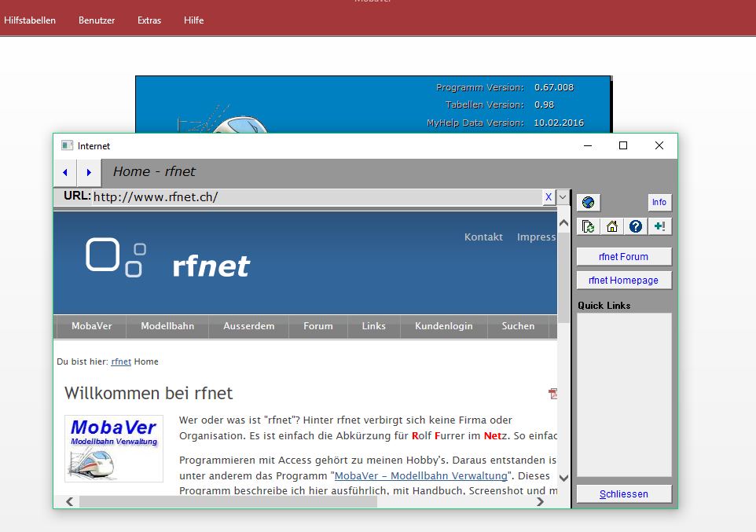The image size is (756, 532).
Task: Maximize the Internet window
Action: pyautogui.click(x=623, y=145)
